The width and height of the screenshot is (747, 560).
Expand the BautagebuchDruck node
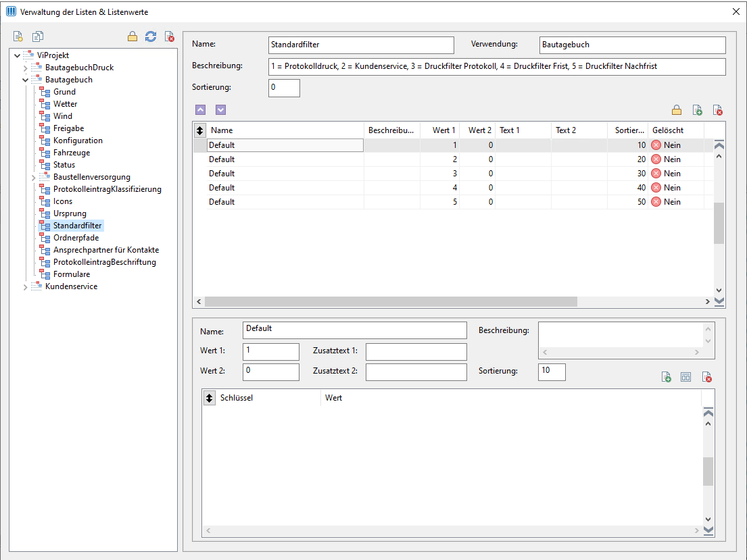tap(26, 68)
